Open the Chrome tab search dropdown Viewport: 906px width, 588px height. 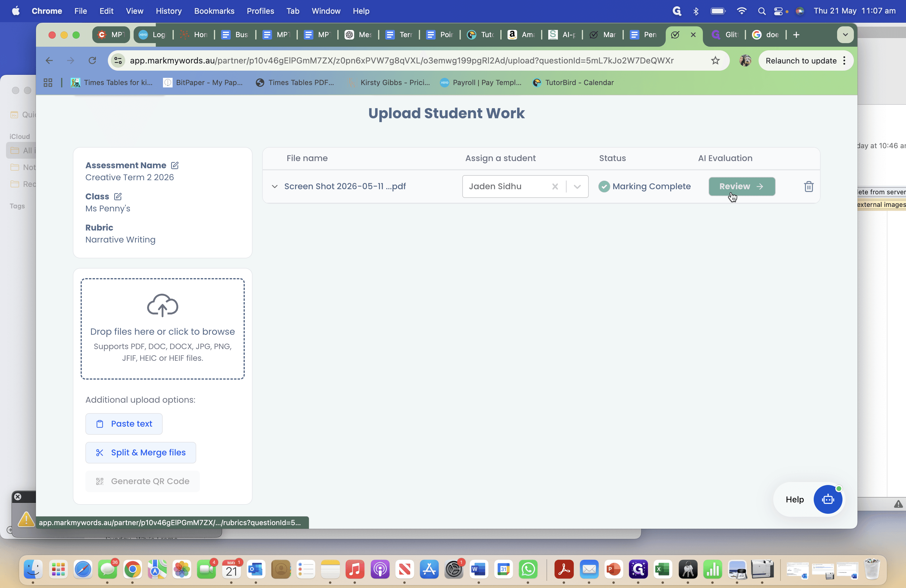click(x=845, y=35)
